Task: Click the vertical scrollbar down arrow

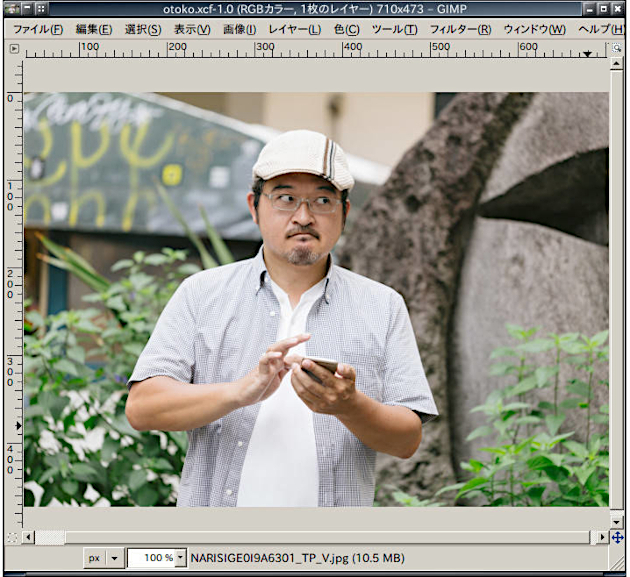Action: click(x=616, y=522)
